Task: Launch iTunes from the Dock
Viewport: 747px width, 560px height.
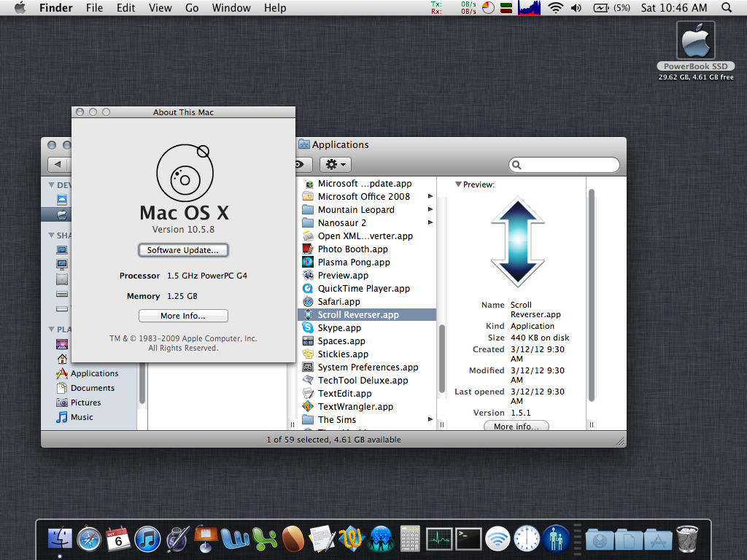Action: [x=147, y=539]
